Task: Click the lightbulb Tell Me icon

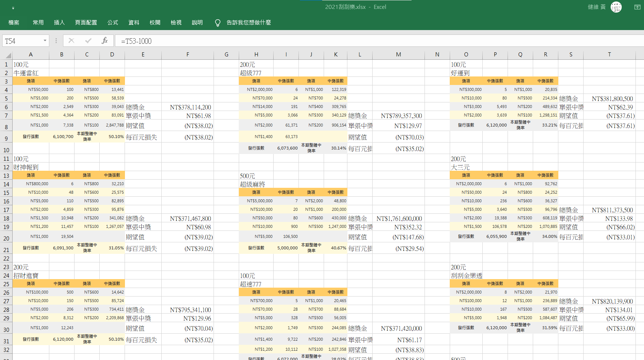Action: [218, 23]
